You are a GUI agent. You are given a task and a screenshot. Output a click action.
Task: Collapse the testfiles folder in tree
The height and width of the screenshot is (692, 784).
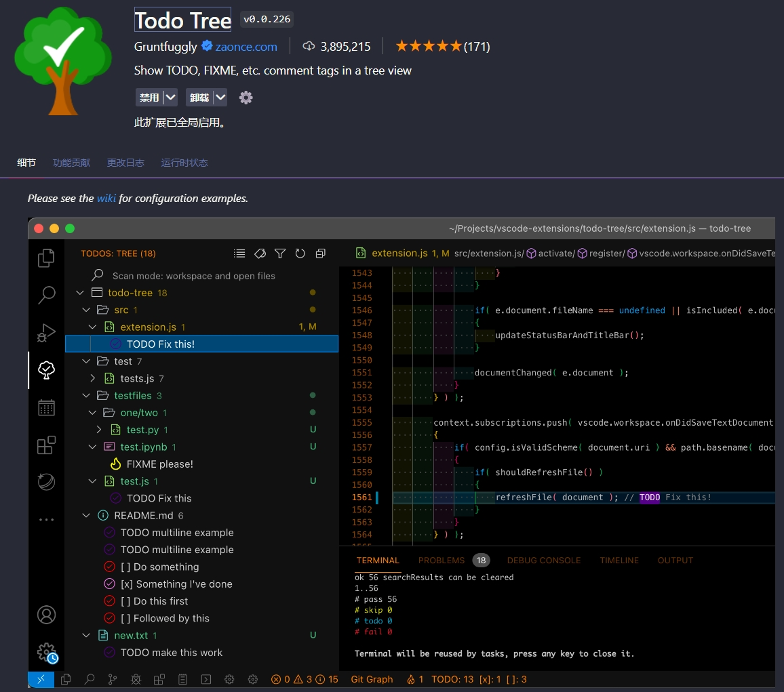pyautogui.click(x=86, y=395)
